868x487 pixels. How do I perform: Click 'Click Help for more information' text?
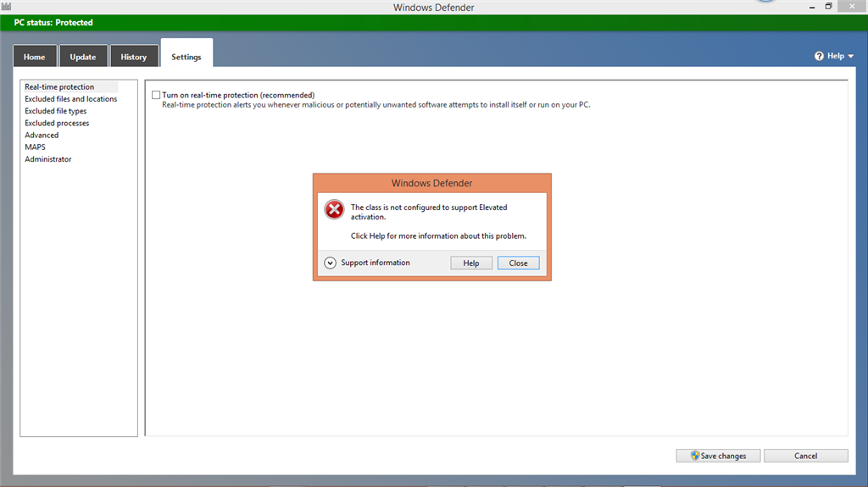[438, 235]
